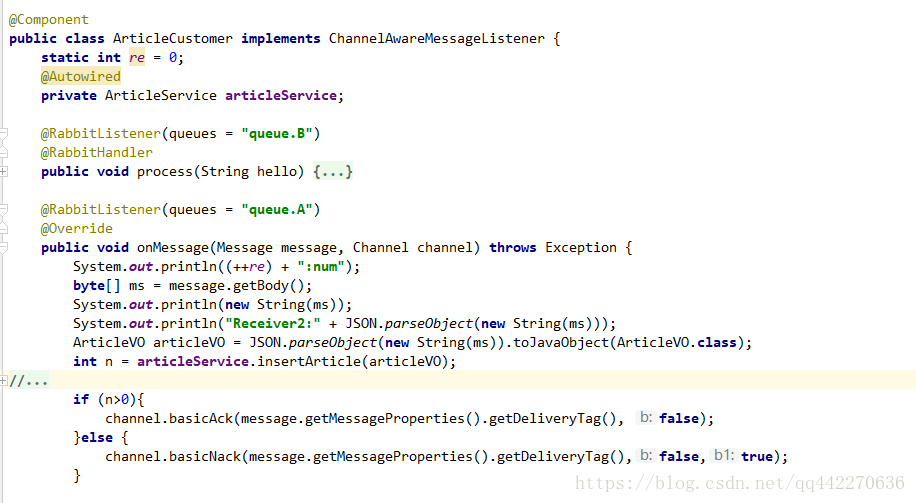Screen dimensions: 916x503
Task: Click ArticleVO.class argument
Action: coord(676,342)
